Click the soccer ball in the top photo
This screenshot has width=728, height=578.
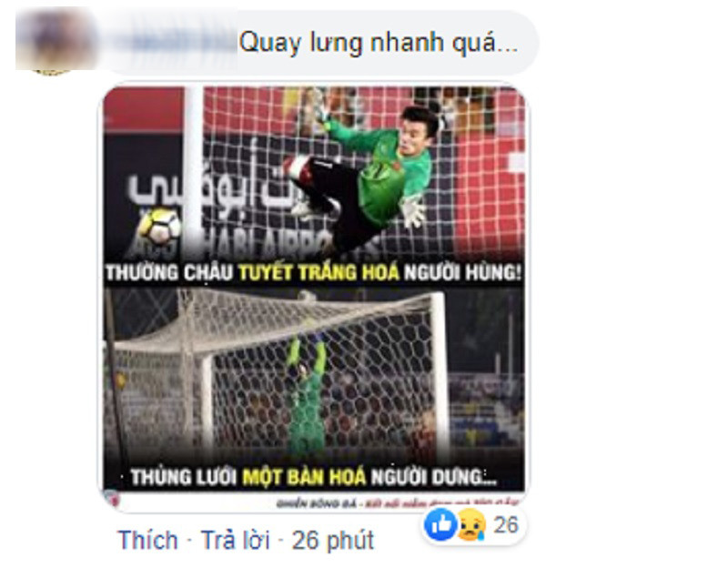click(160, 226)
